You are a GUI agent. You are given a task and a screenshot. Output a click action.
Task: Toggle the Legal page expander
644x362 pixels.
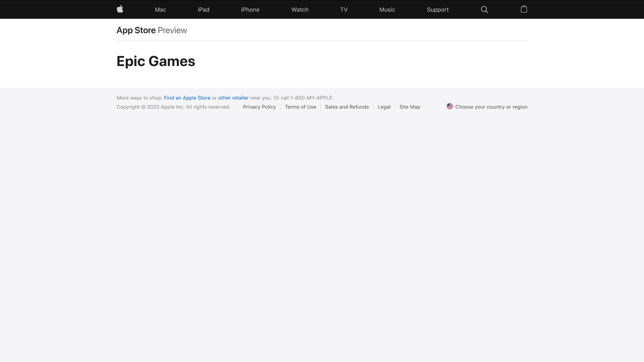pos(384,107)
